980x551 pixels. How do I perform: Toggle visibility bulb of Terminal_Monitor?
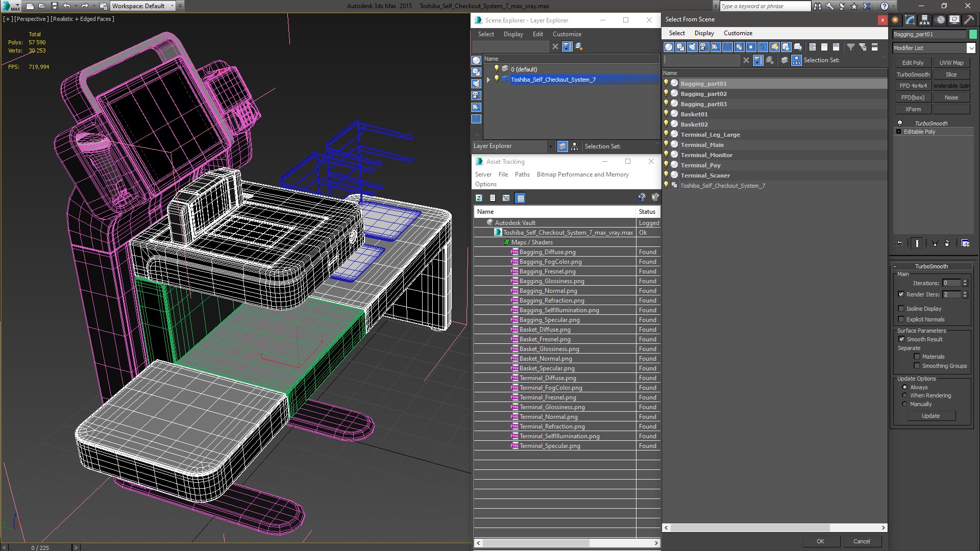(666, 155)
